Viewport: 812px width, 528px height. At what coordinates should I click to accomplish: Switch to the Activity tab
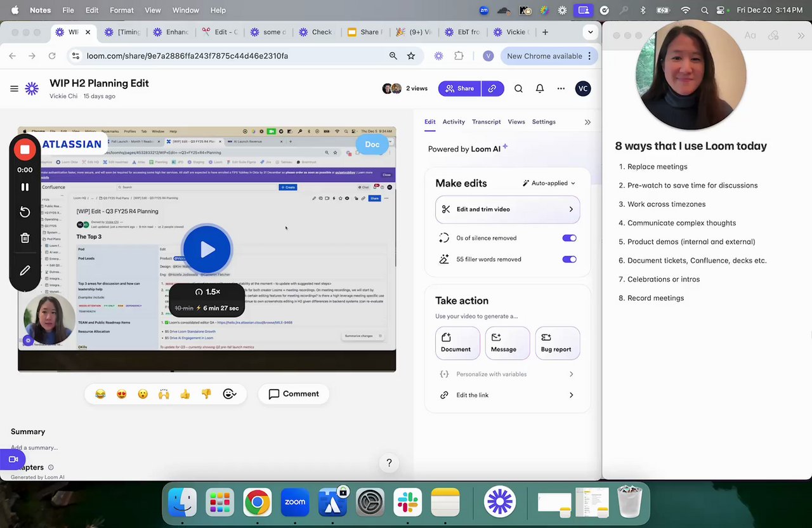tap(454, 122)
